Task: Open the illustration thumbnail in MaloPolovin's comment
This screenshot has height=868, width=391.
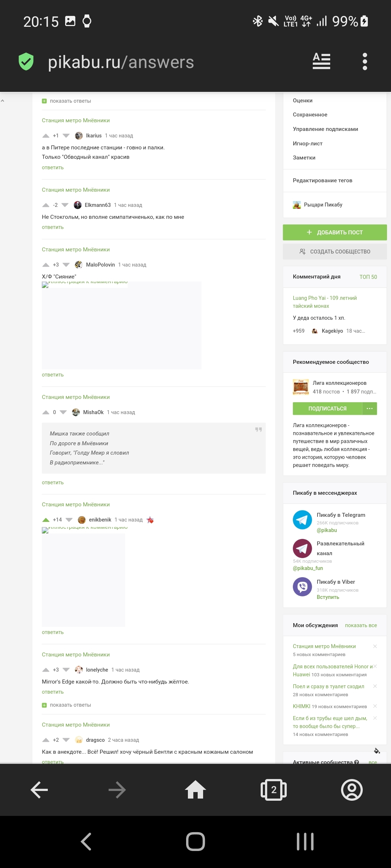Action: [x=122, y=325]
